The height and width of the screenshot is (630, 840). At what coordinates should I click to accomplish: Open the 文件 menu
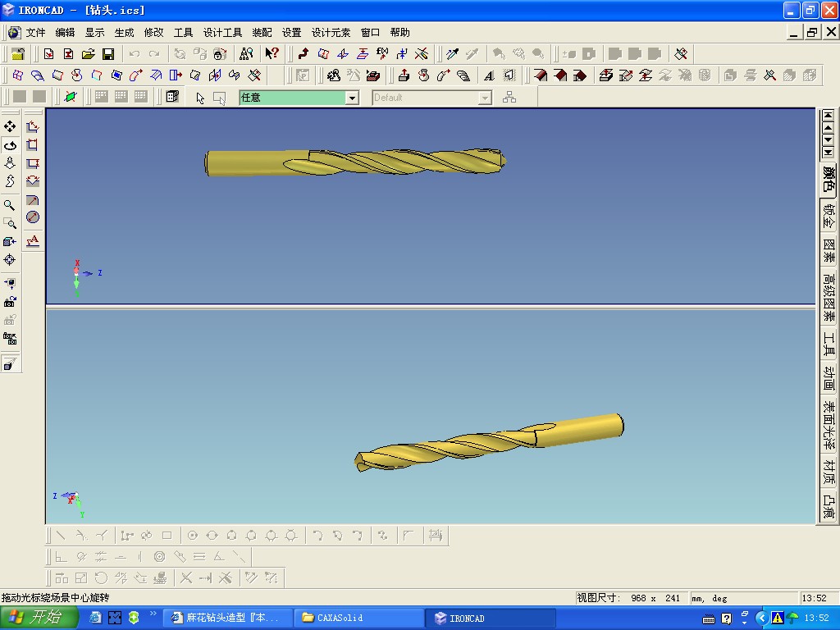tap(35, 33)
